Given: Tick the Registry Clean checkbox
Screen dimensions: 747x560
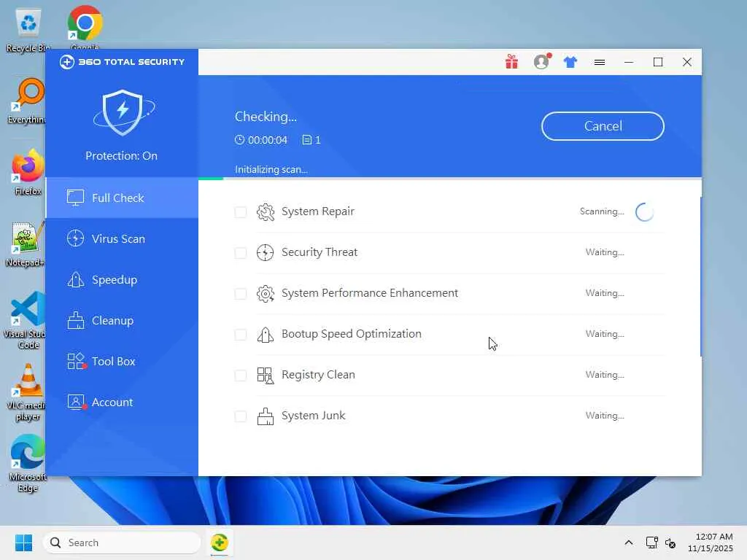Looking at the screenshot, I should (x=241, y=376).
